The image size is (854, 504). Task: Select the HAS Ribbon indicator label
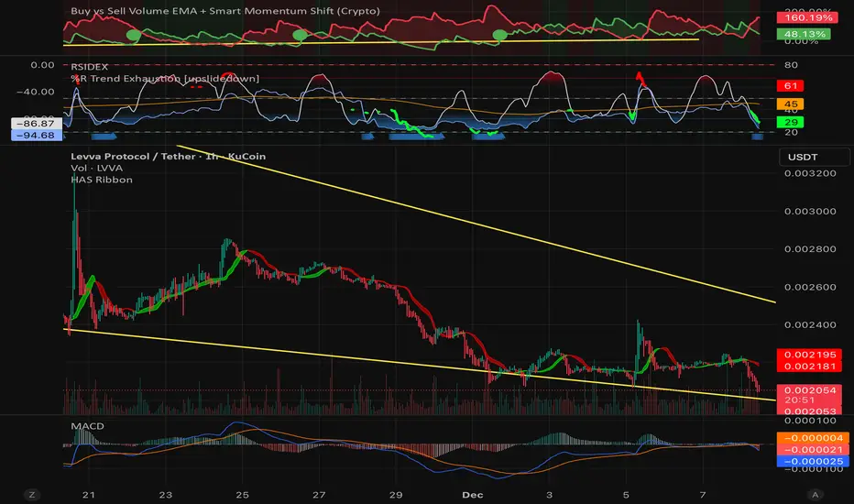(102, 180)
